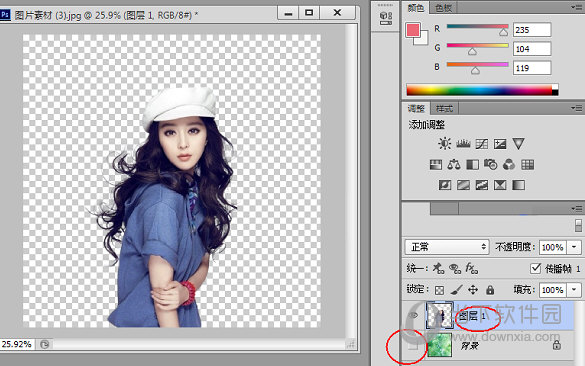This screenshot has width=585, height=366.
Task: Add a Threshold adjustment
Action: click(482, 185)
